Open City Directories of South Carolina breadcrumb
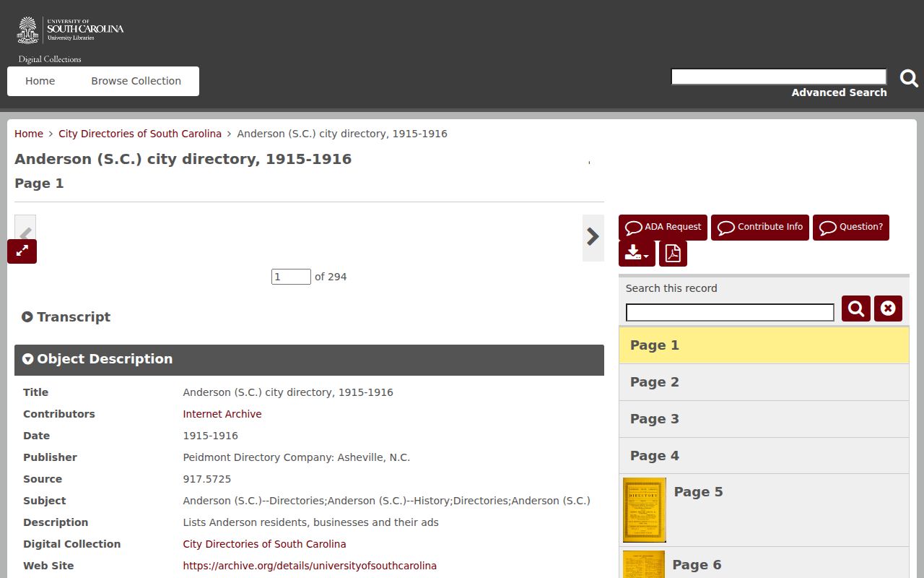 click(140, 134)
